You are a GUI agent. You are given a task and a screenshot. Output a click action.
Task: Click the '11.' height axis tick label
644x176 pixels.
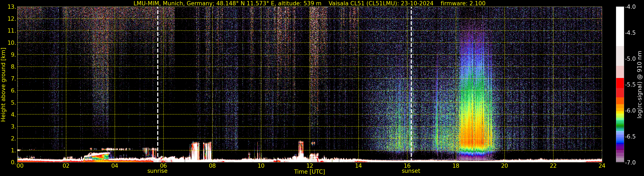pyautogui.click(x=12, y=31)
